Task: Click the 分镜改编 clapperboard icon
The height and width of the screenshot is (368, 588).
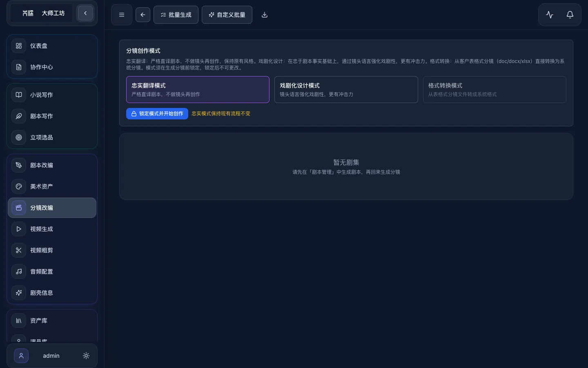Action: click(x=19, y=208)
